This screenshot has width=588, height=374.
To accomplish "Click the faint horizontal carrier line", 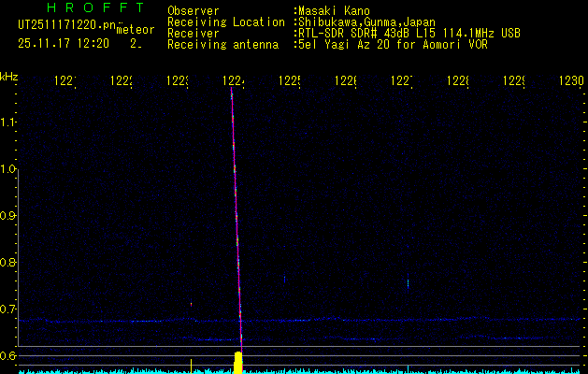I will pyautogui.click(x=374, y=320).
